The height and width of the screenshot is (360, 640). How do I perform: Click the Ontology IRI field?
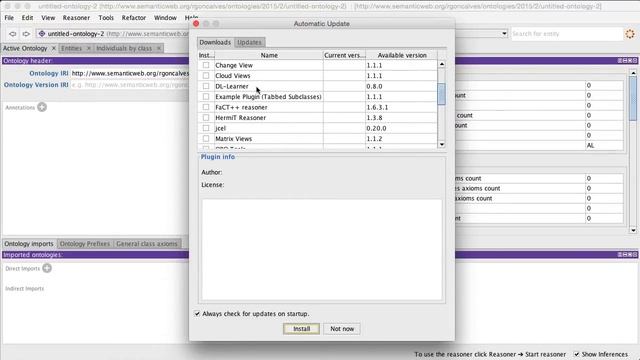point(130,73)
